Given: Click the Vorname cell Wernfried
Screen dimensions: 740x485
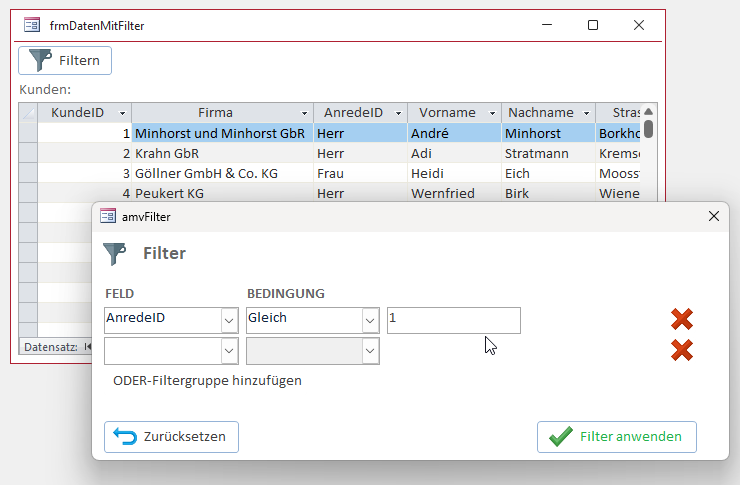Looking at the screenshot, I should [x=454, y=193].
